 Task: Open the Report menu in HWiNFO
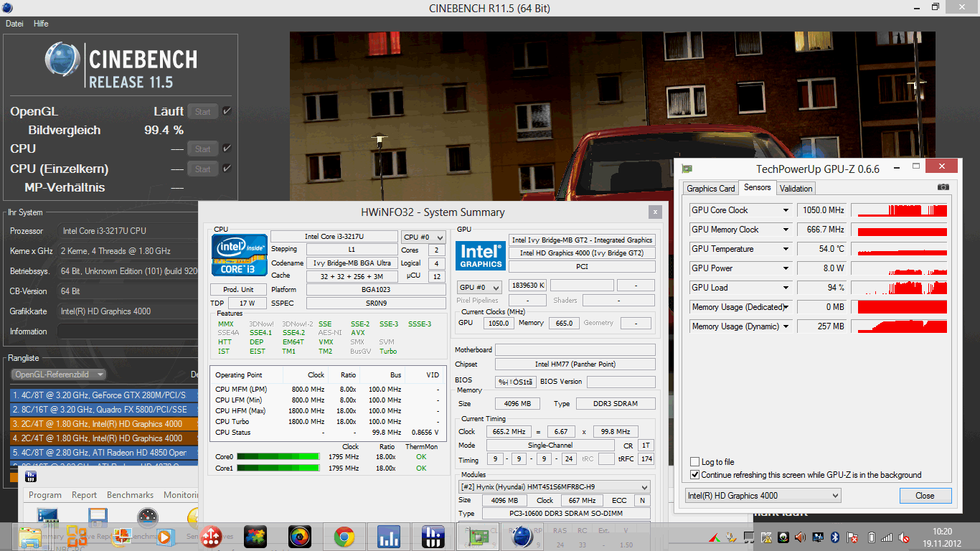[84, 495]
